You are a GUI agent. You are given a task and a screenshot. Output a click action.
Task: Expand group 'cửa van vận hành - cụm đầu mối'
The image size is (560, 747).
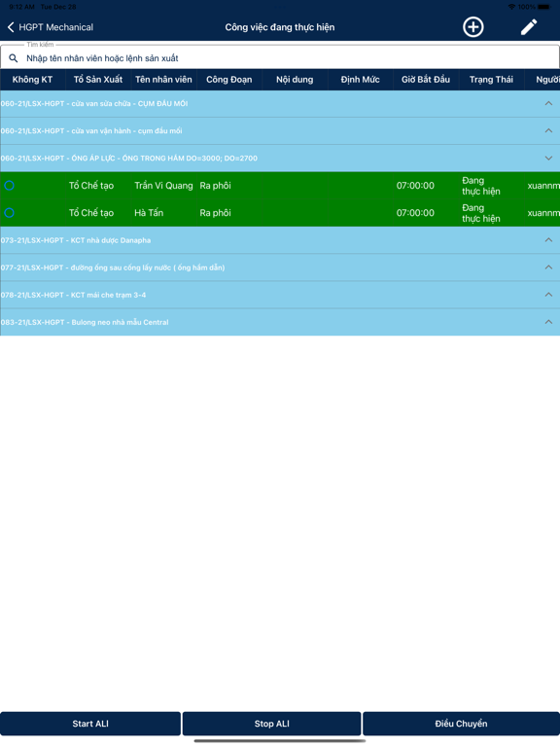pyautogui.click(x=280, y=130)
